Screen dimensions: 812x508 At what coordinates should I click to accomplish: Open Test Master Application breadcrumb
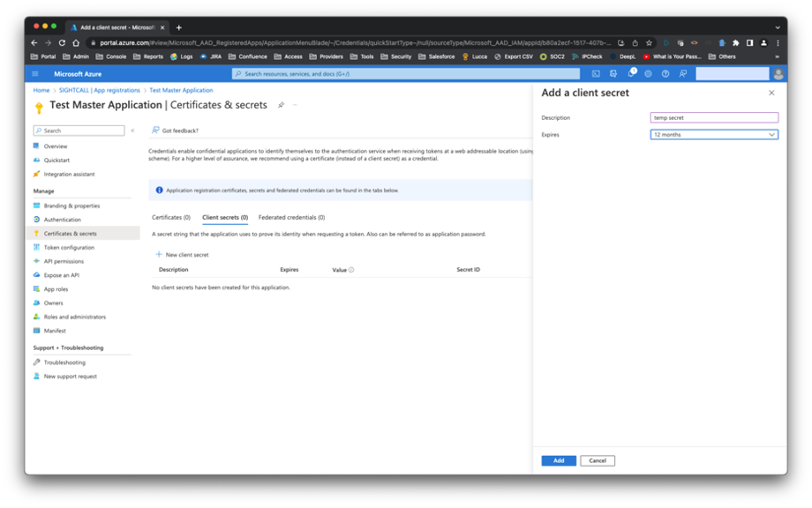(x=181, y=90)
